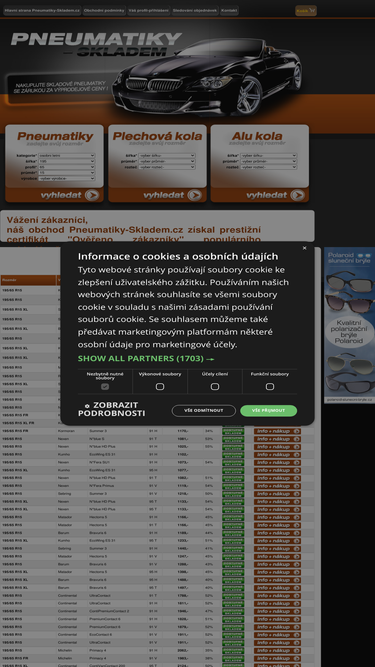This screenshot has height=667, width=375.
Task: Open the Polaroid sluneční brýle ad banner
Action: pyautogui.click(x=349, y=325)
